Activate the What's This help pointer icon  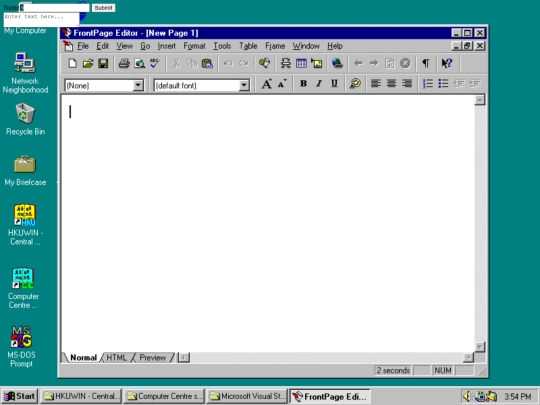(x=447, y=63)
